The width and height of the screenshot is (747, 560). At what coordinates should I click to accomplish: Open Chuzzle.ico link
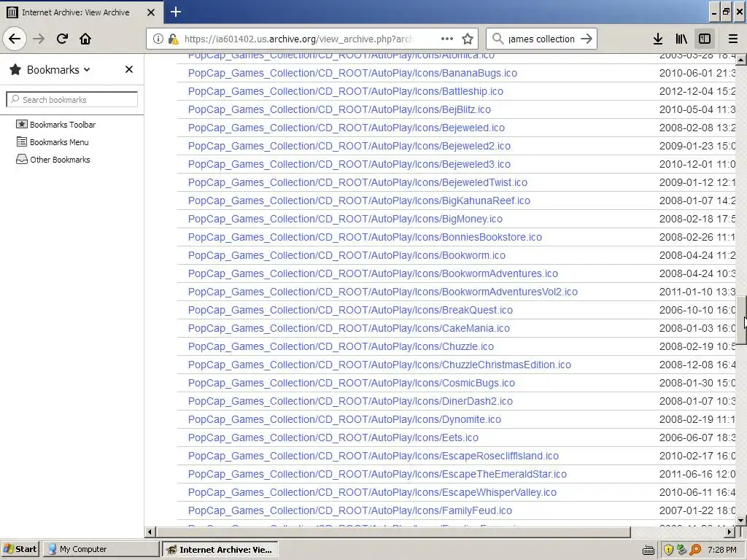pyautogui.click(x=341, y=346)
